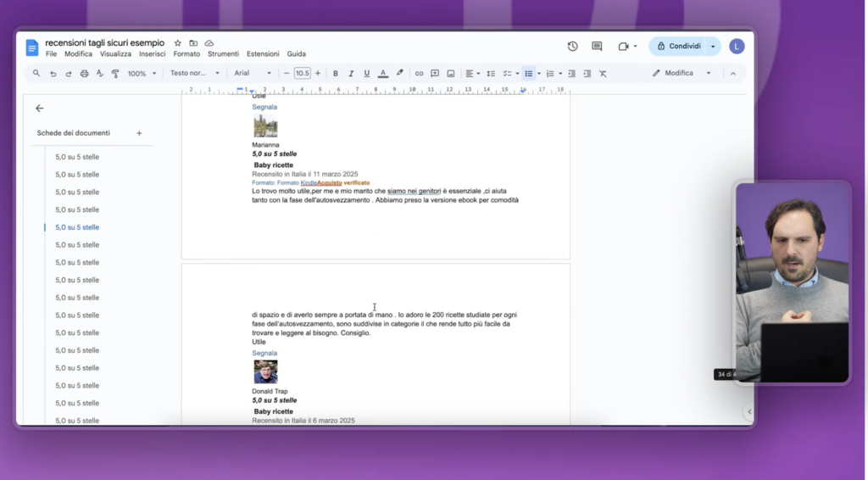
Task: Click Segnala link above Donald Trap
Action: point(264,354)
